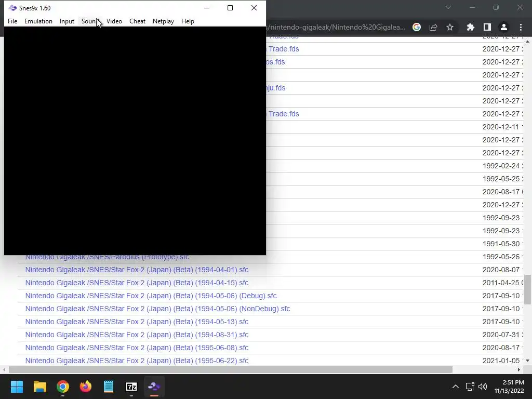Close the Snes9x window
The height and width of the screenshot is (399, 532).
click(254, 8)
